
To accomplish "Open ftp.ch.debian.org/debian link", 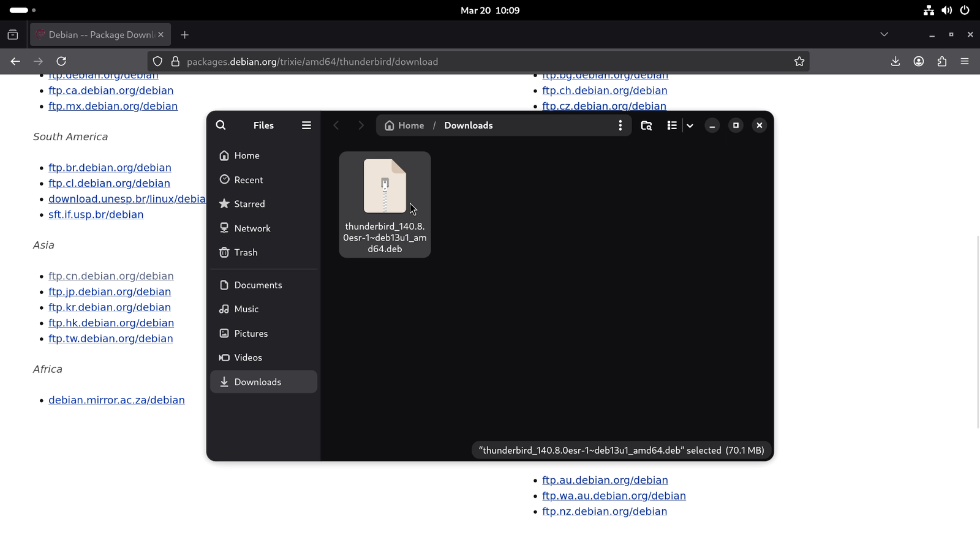I will click(605, 91).
